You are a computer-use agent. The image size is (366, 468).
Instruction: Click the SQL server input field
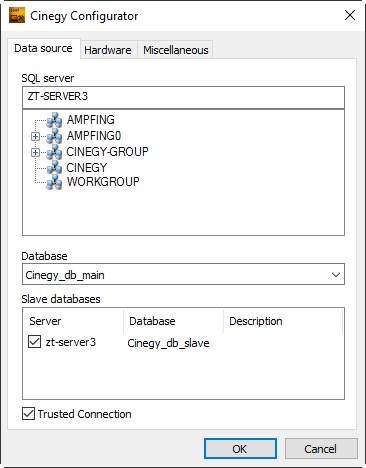point(183,97)
